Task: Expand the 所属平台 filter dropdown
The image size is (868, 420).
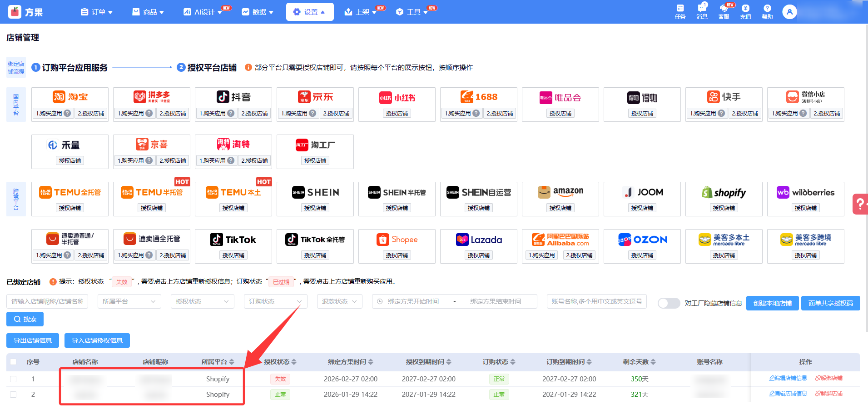Action: (129, 301)
